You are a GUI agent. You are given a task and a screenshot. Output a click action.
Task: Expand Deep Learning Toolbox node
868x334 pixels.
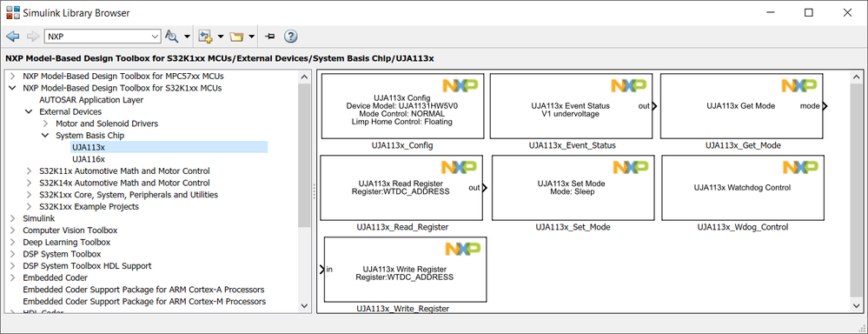click(12, 242)
